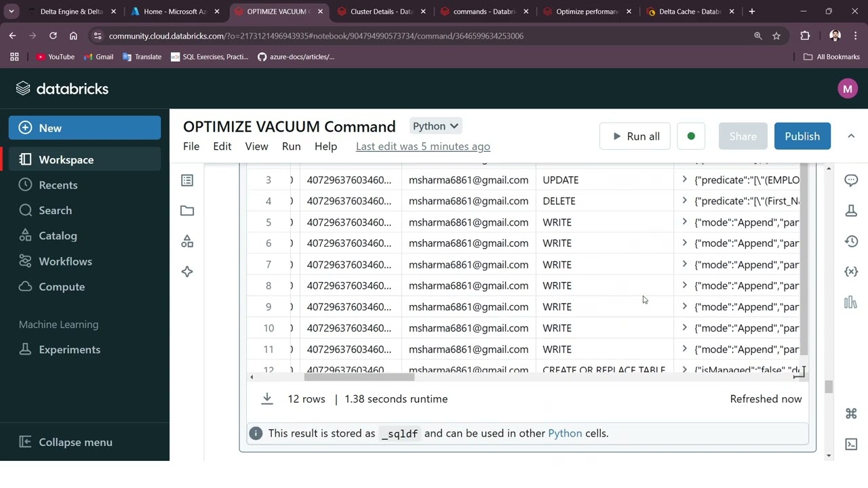Open Workspace in sidebar
The image size is (868, 488).
85,160
